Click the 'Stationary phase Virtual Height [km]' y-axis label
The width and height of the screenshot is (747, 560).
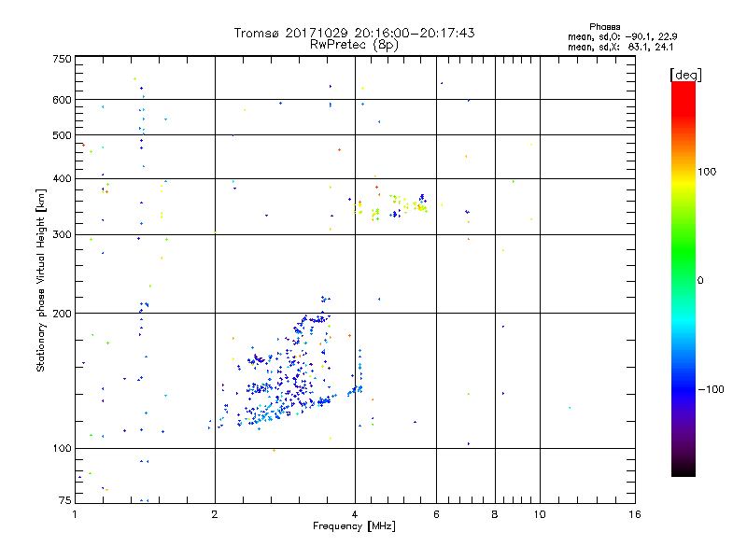tap(40, 280)
